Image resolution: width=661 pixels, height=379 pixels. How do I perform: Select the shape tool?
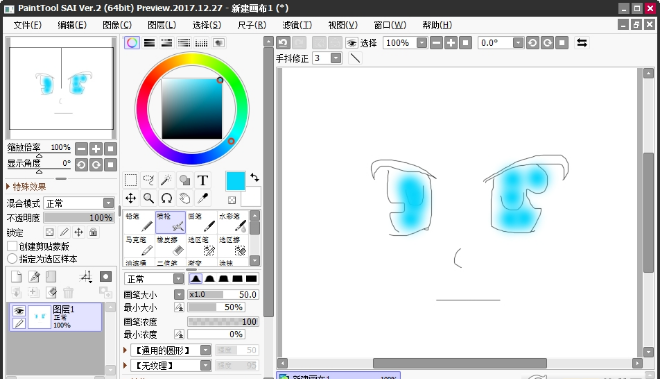click(x=185, y=180)
